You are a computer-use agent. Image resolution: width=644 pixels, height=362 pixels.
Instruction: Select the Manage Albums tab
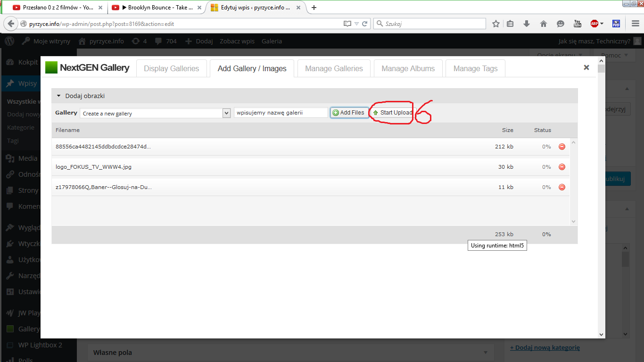(408, 68)
